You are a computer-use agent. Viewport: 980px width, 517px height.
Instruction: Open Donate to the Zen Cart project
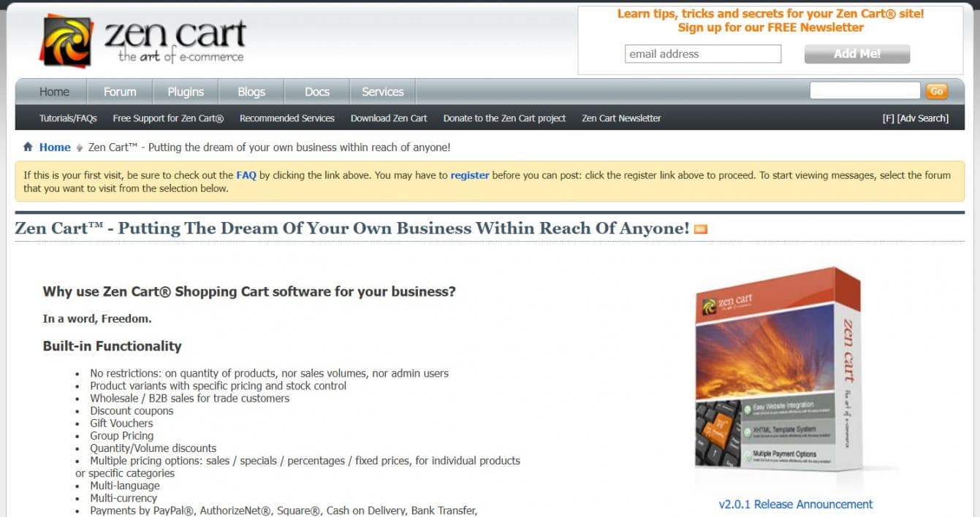click(x=504, y=118)
